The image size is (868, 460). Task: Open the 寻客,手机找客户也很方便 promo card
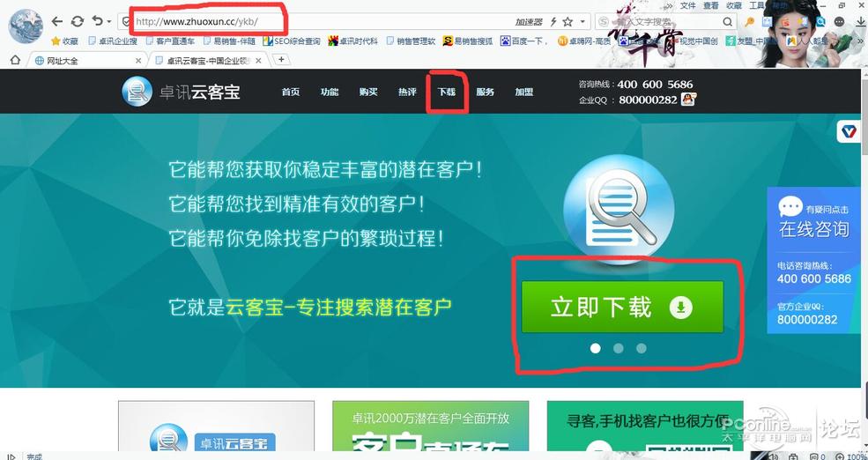point(645,427)
